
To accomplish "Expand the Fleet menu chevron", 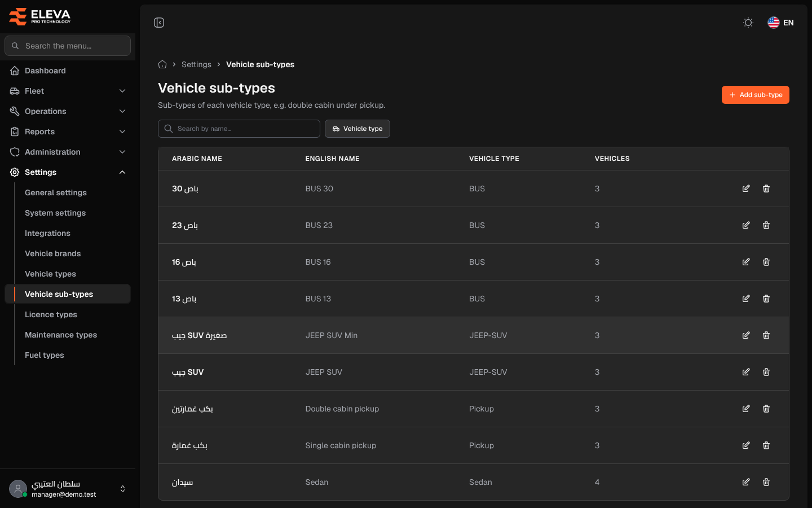I will [122, 91].
